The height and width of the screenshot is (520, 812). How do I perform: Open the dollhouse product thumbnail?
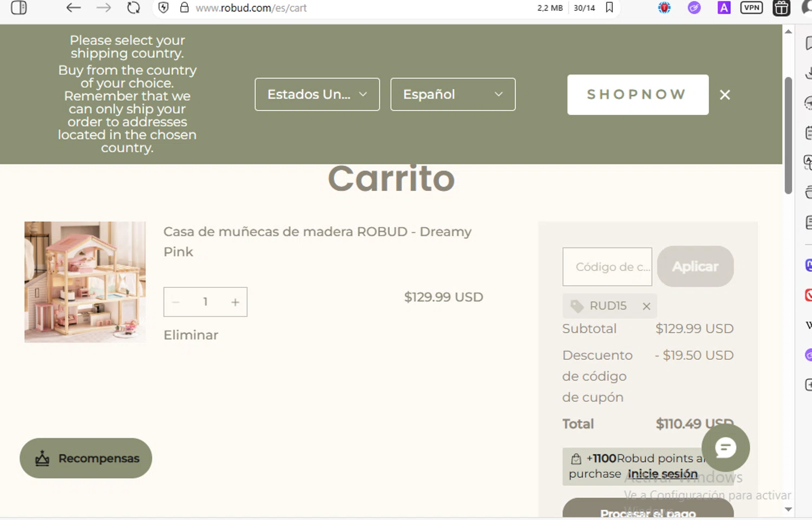tap(85, 282)
